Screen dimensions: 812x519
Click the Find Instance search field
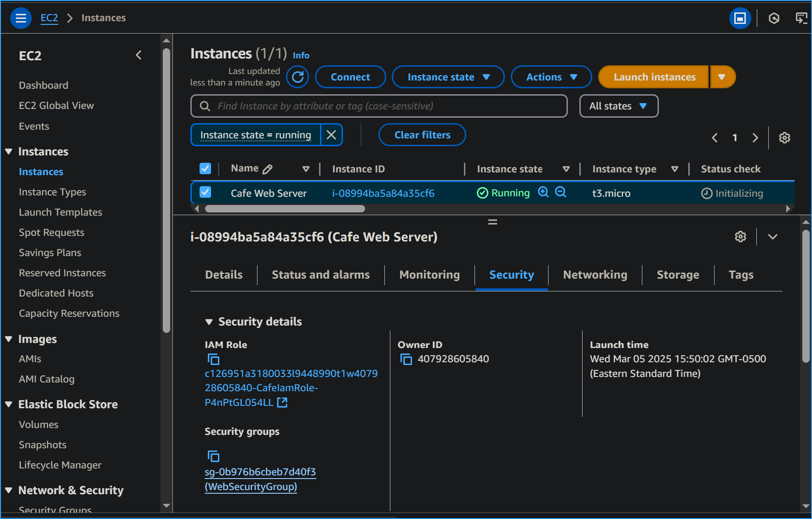pos(378,106)
